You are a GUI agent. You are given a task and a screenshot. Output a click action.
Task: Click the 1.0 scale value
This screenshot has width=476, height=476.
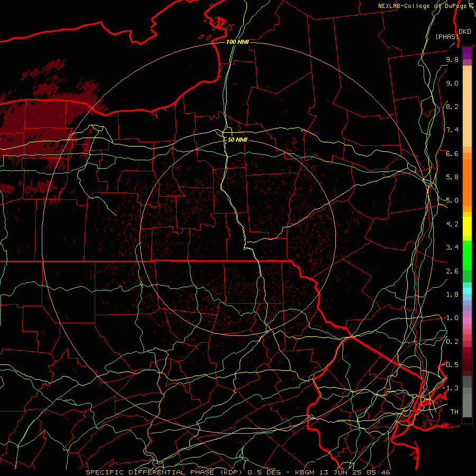point(452,318)
